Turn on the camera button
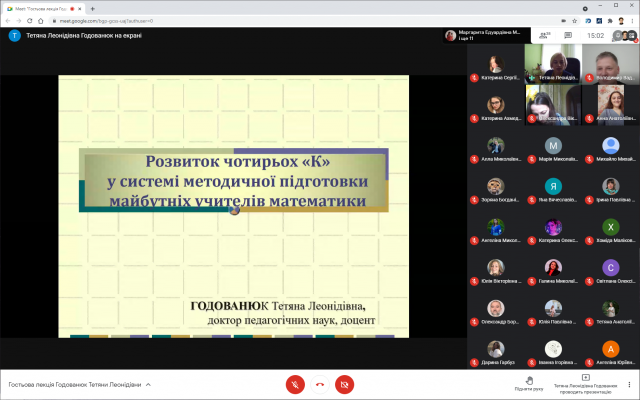The image size is (640, 400). coord(344,384)
